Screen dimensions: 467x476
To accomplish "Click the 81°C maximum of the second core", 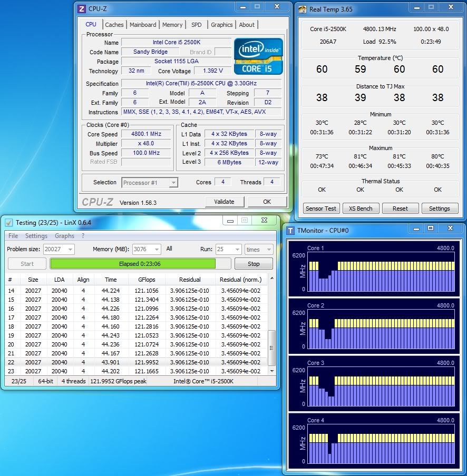I will 361,156.
